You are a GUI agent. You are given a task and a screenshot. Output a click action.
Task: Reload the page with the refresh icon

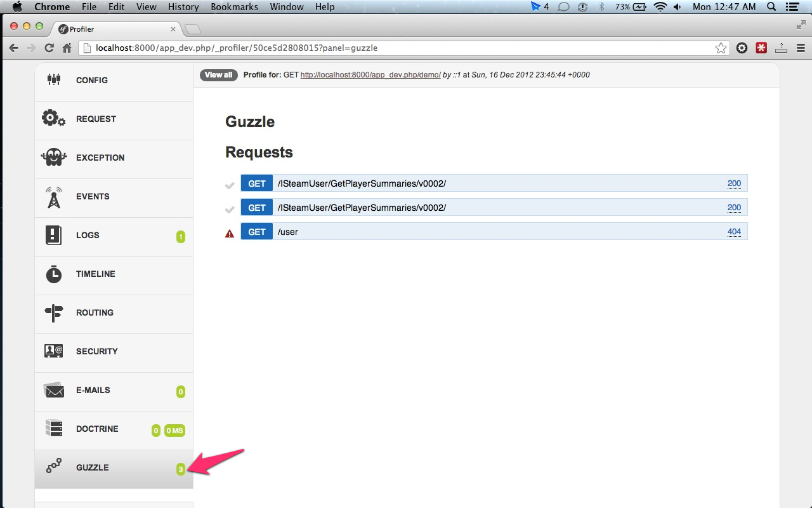[x=49, y=48]
